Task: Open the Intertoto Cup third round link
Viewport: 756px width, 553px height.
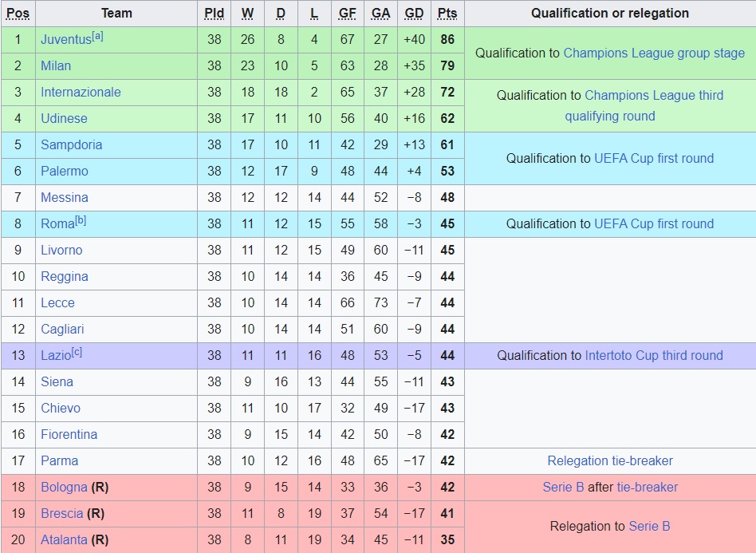Action: (x=654, y=356)
